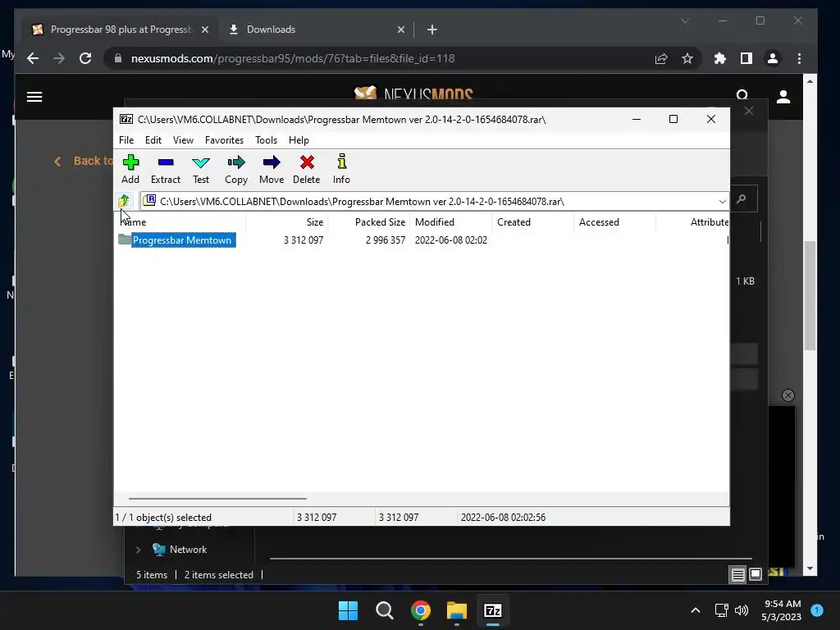Image resolution: width=840 pixels, height=630 pixels.
Task: Click the Nexus Mods search icon
Action: pos(742,95)
